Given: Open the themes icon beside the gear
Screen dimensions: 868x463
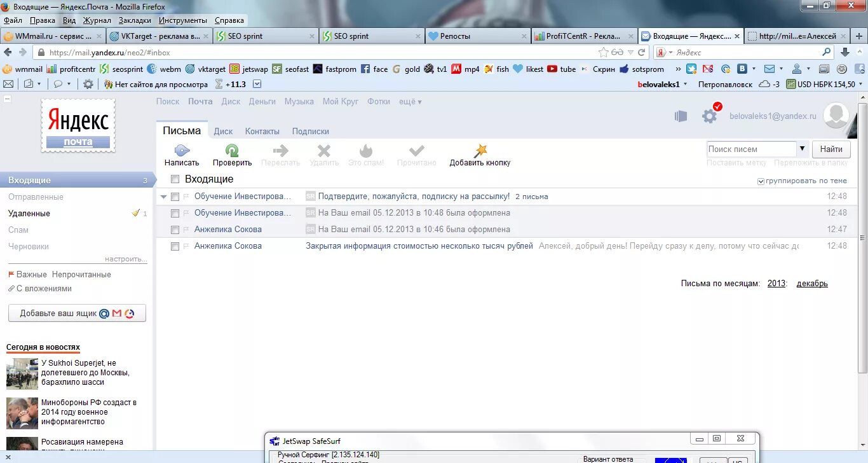Looking at the screenshot, I should 681,116.
